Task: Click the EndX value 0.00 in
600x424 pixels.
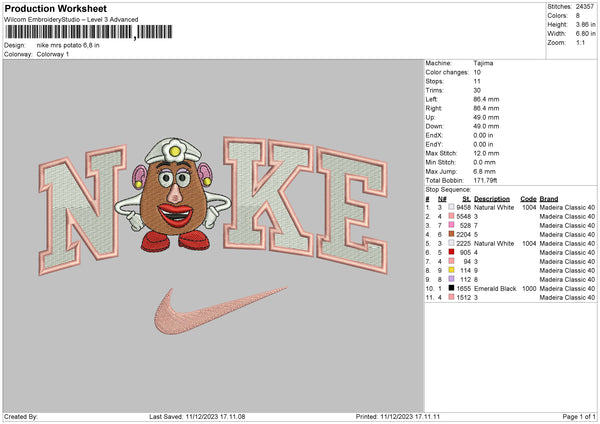Action: (x=483, y=135)
